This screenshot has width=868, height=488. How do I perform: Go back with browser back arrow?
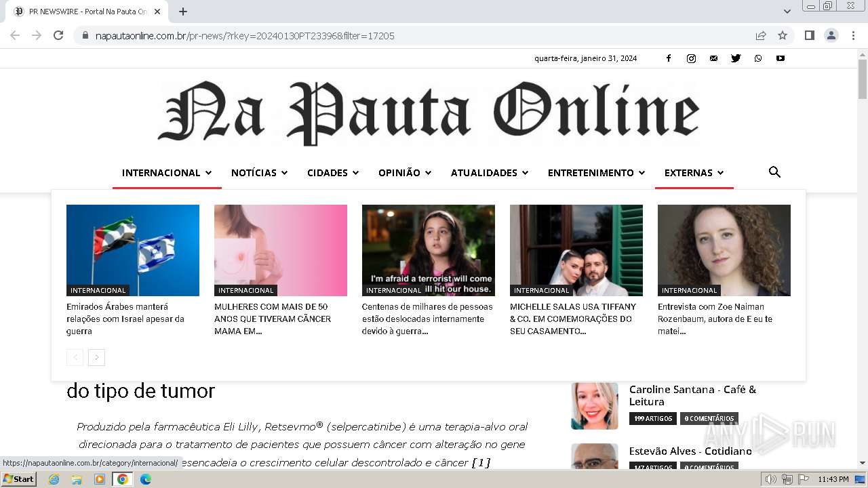(x=15, y=35)
